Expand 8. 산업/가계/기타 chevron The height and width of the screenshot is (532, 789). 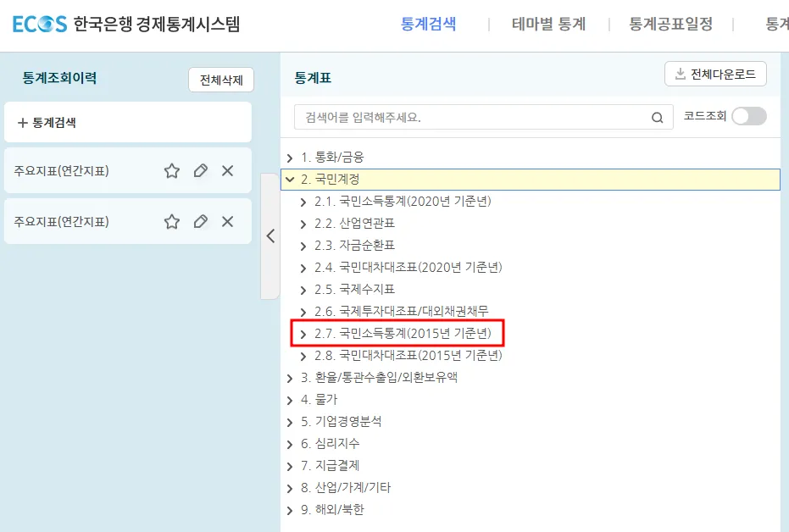click(x=289, y=488)
